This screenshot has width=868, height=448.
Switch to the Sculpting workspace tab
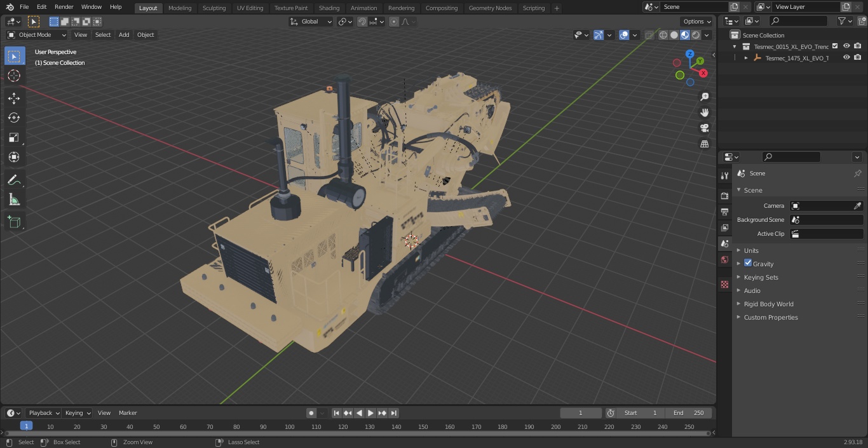(x=214, y=8)
